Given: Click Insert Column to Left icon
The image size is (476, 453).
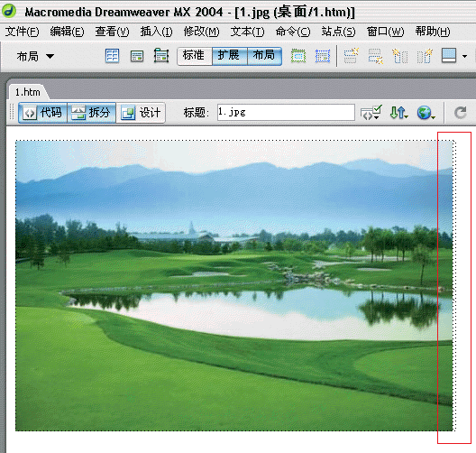Looking at the screenshot, I should click(399, 56).
